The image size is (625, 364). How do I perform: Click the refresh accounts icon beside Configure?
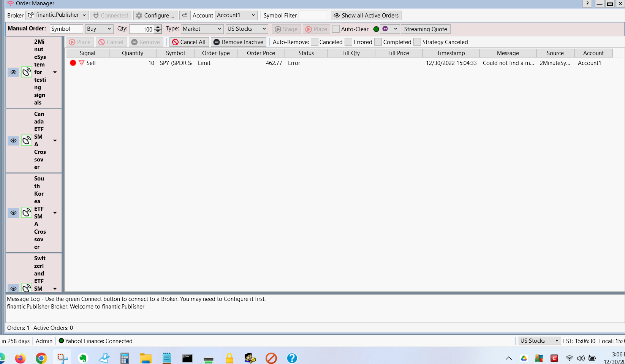(x=185, y=15)
